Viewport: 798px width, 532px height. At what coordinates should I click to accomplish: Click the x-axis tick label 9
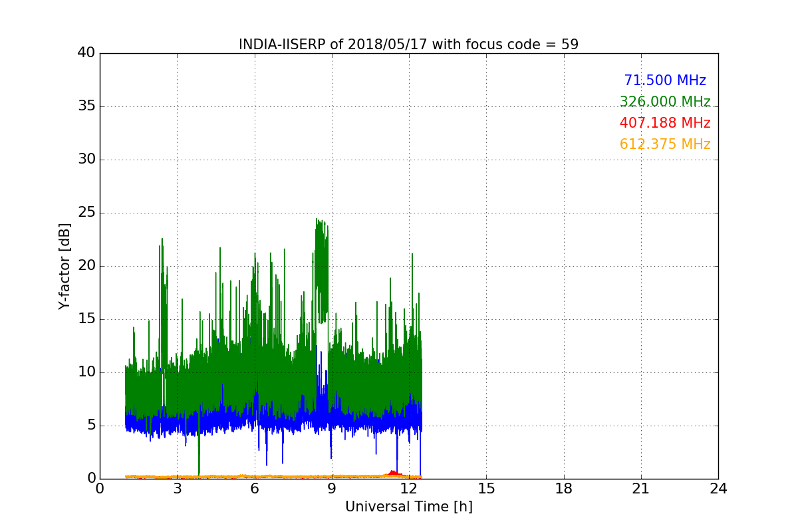(332, 488)
